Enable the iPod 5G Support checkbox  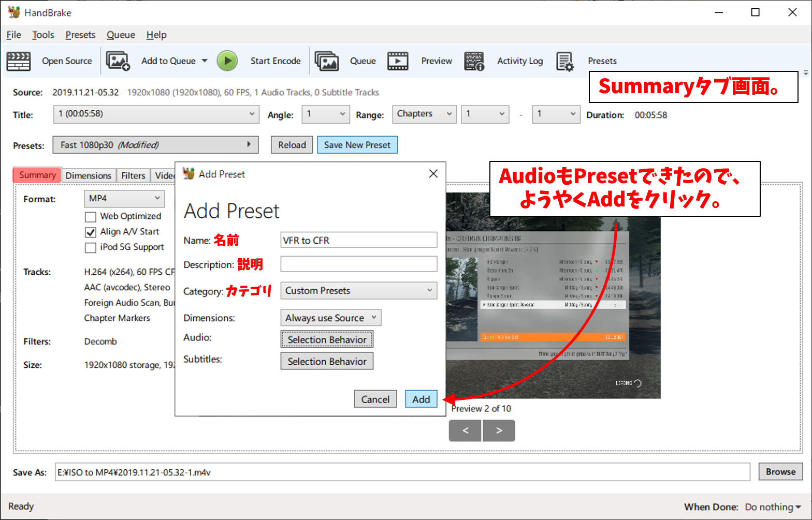click(91, 248)
